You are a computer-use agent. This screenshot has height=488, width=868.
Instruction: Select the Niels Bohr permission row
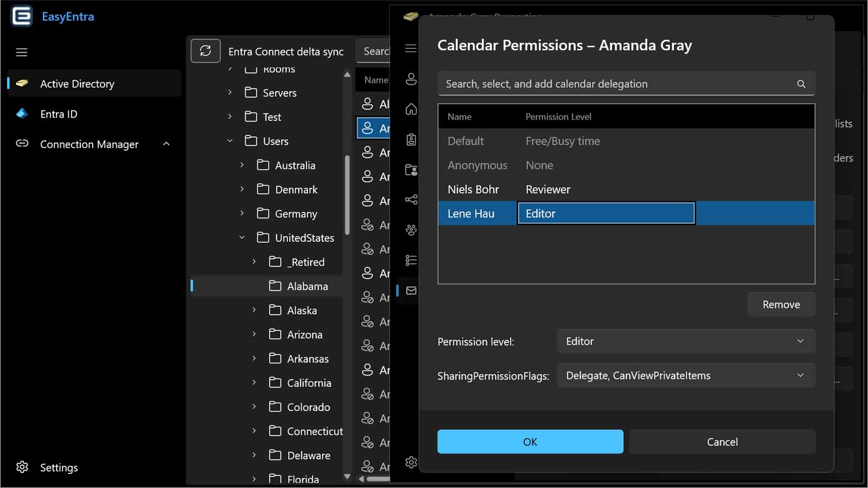pos(626,189)
